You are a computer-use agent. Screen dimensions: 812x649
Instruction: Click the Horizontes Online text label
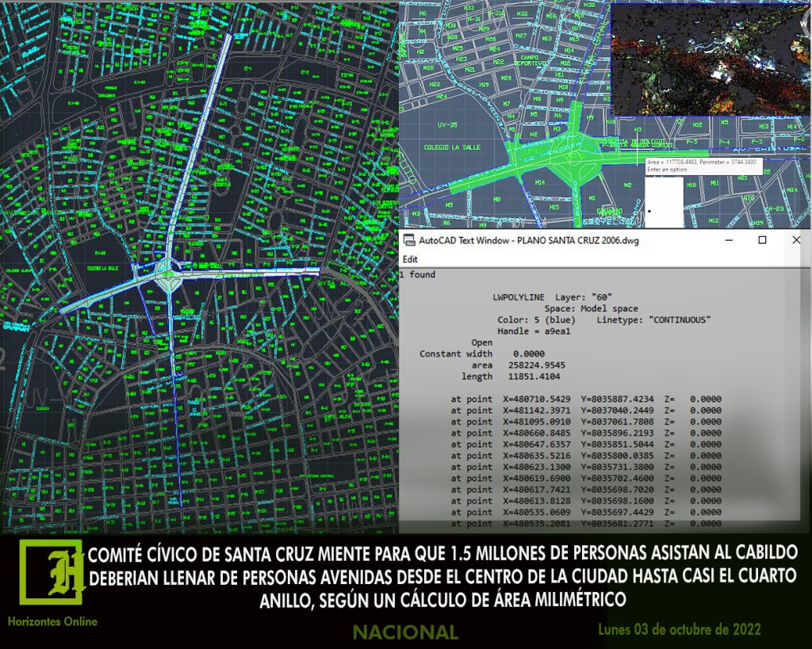(x=52, y=622)
